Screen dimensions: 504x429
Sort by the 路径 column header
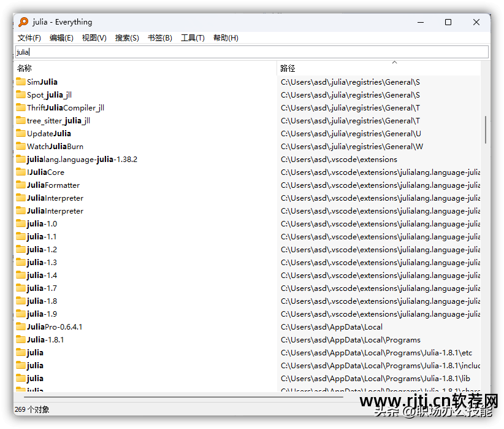point(288,68)
